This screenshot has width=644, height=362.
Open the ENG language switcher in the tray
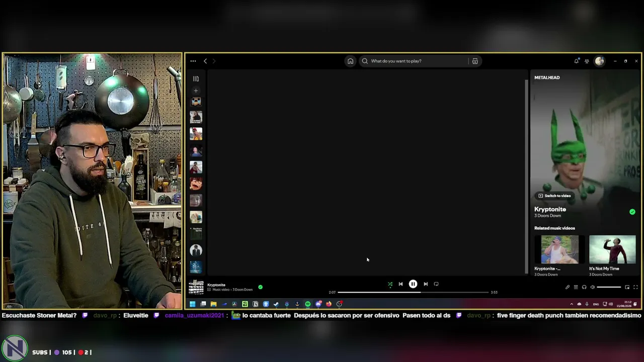click(x=596, y=304)
